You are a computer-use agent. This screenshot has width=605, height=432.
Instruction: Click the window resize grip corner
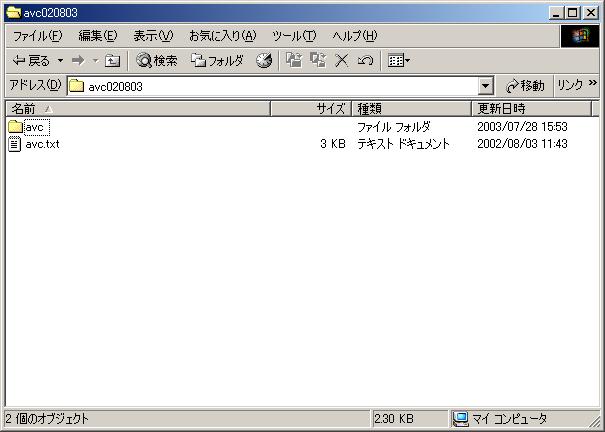point(595,421)
